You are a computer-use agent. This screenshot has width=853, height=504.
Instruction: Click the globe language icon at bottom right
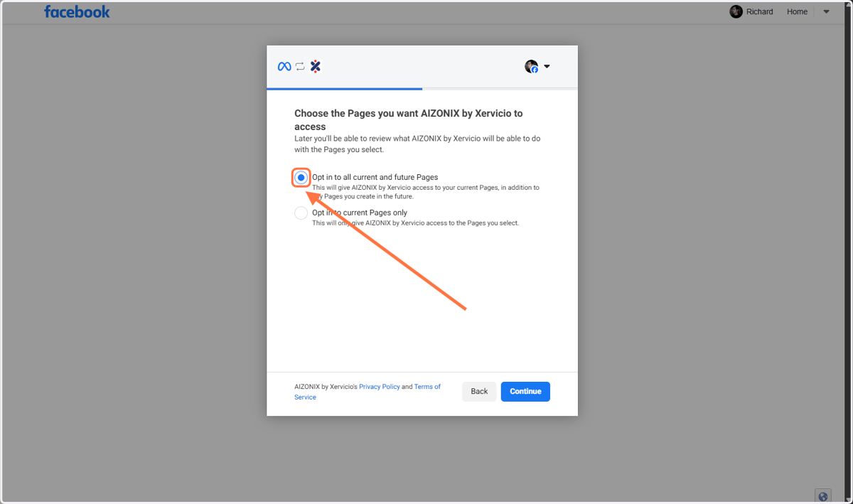823,497
